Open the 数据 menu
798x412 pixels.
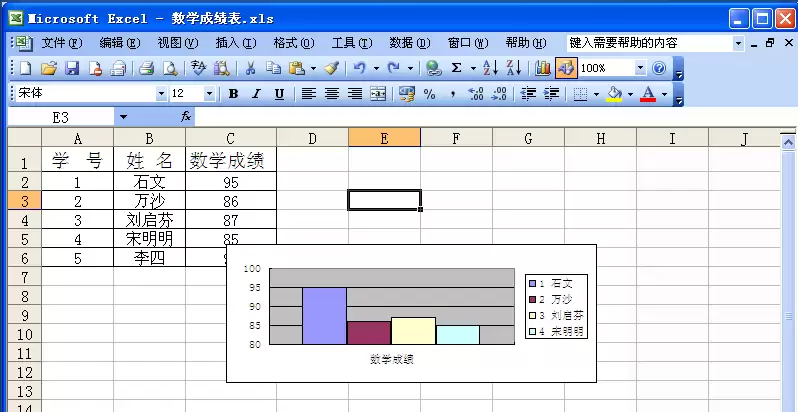coord(410,43)
